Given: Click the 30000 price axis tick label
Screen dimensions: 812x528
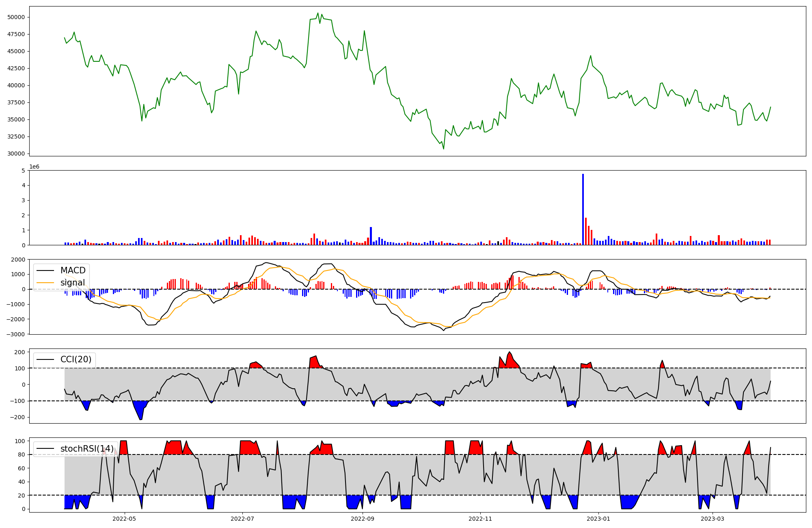Looking at the screenshot, I should (16, 154).
